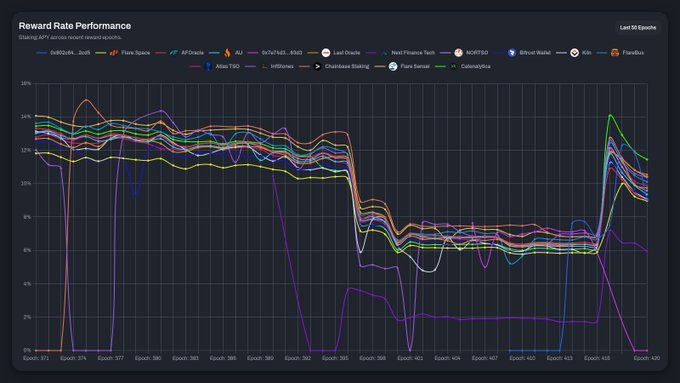This screenshot has width=680, height=383.
Task: Click the Epoch: 377 axis label
Action: [111, 358]
